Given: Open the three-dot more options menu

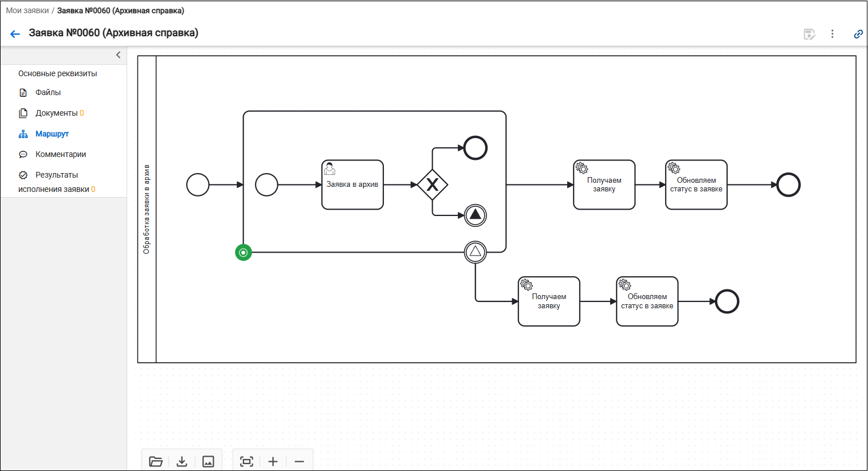Looking at the screenshot, I should tap(832, 34).
